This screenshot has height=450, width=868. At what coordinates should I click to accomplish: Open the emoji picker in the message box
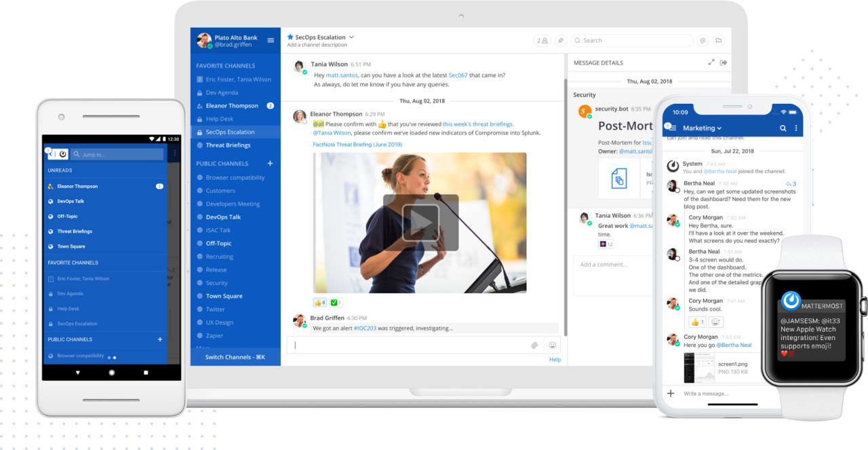[552, 345]
